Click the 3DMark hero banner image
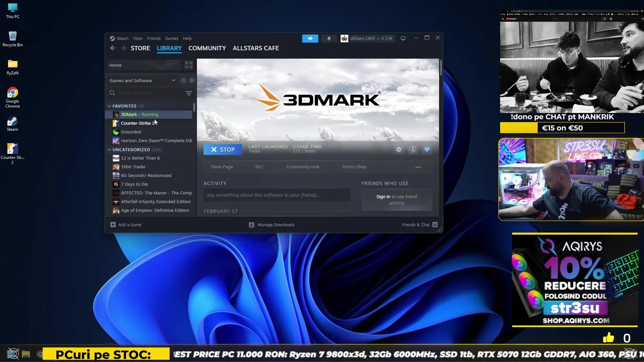This screenshot has width=644, height=362. (x=317, y=100)
